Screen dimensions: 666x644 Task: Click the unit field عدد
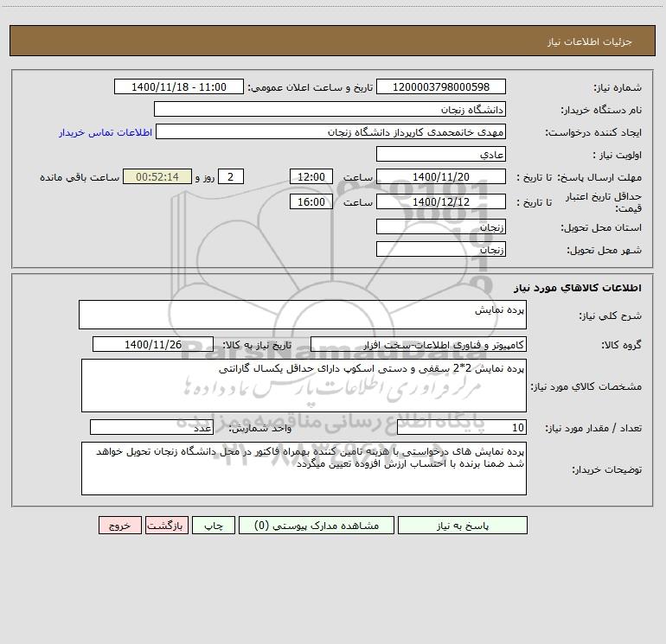[151, 427]
